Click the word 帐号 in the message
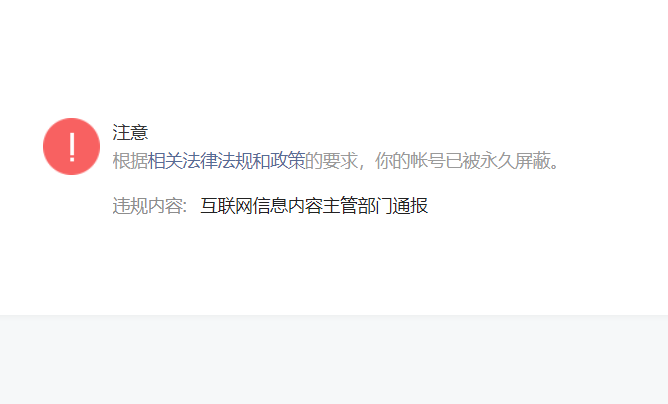 [x=427, y=161]
